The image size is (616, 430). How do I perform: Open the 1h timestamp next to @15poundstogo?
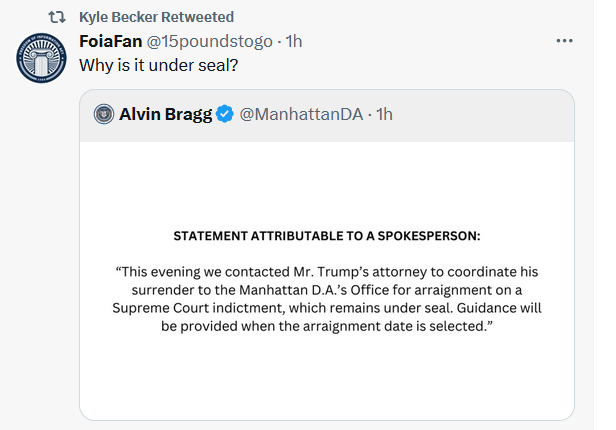click(x=294, y=41)
